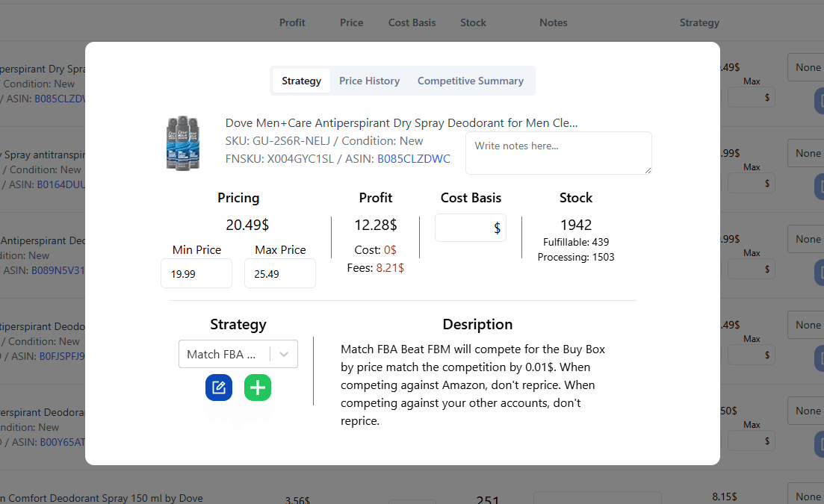Image resolution: width=824 pixels, height=504 pixels.
Task: Switch to the Price History tab
Action: [369, 80]
